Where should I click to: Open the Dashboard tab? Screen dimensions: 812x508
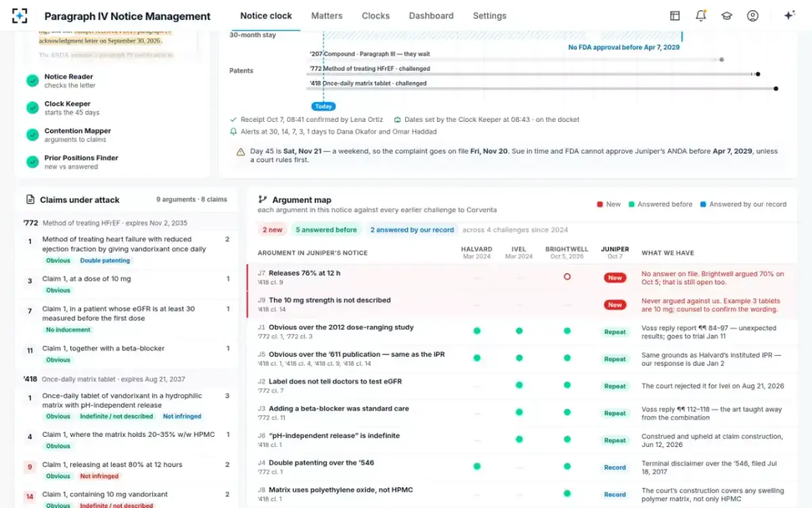click(431, 16)
